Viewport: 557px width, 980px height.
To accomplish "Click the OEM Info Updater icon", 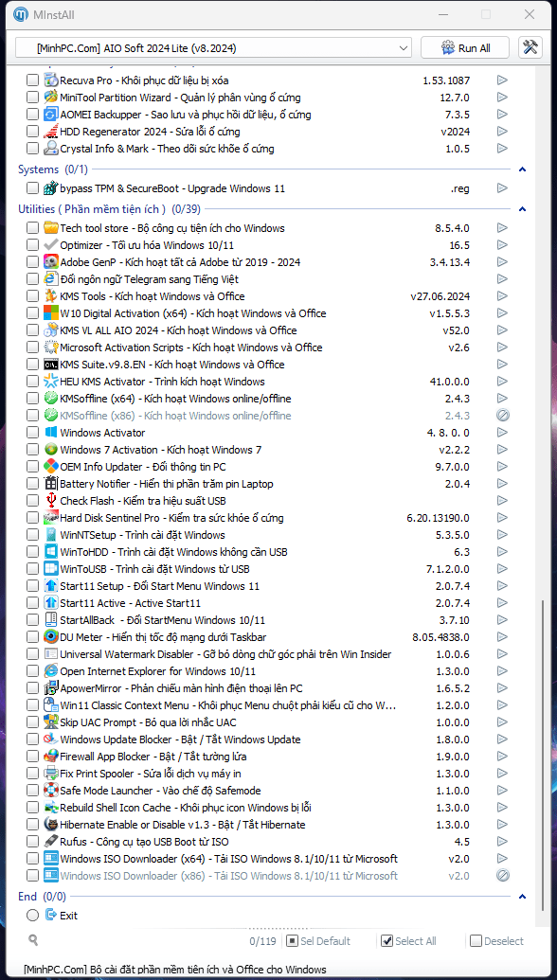I will pyautogui.click(x=50, y=466).
